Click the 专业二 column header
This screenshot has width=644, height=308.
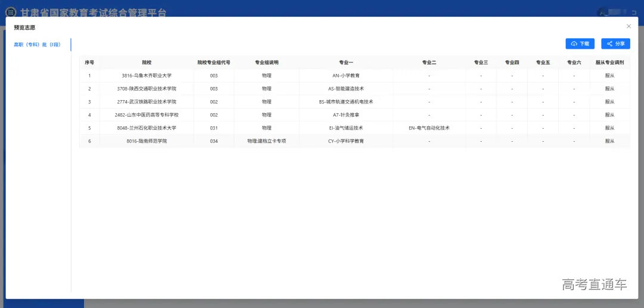click(x=429, y=63)
